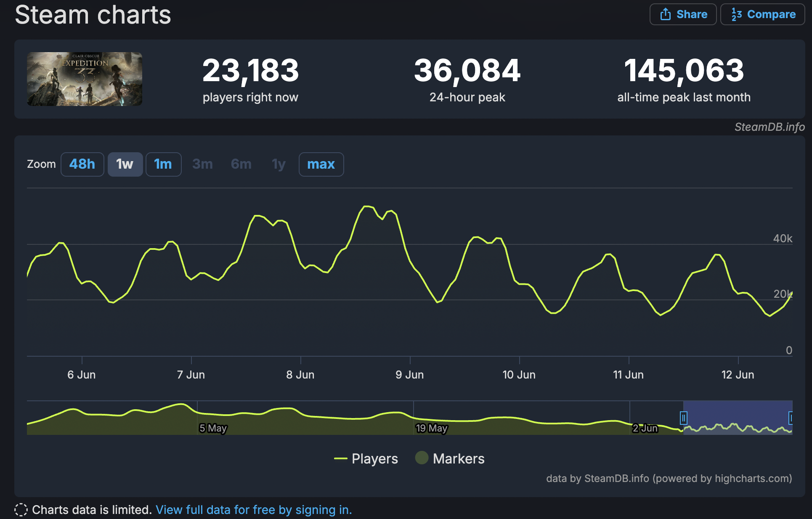Image resolution: width=812 pixels, height=519 pixels.
Task: Choose the 3m zoom option
Action: click(x=202, y=164)
